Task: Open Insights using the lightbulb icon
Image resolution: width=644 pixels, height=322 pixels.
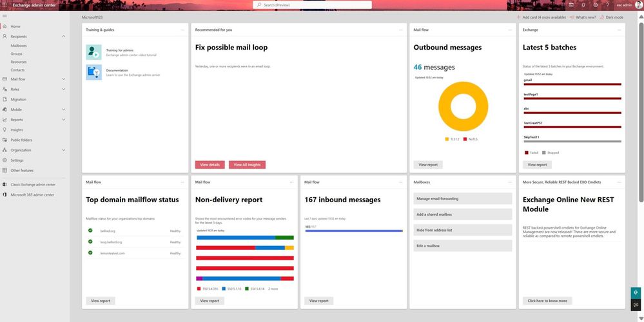Action: 5,129
